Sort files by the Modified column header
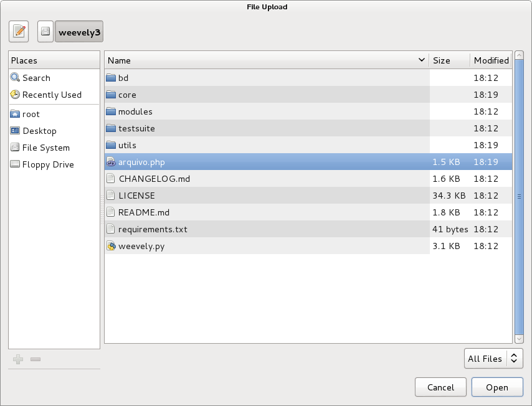 pyautogui.click(x=491, y=60)
